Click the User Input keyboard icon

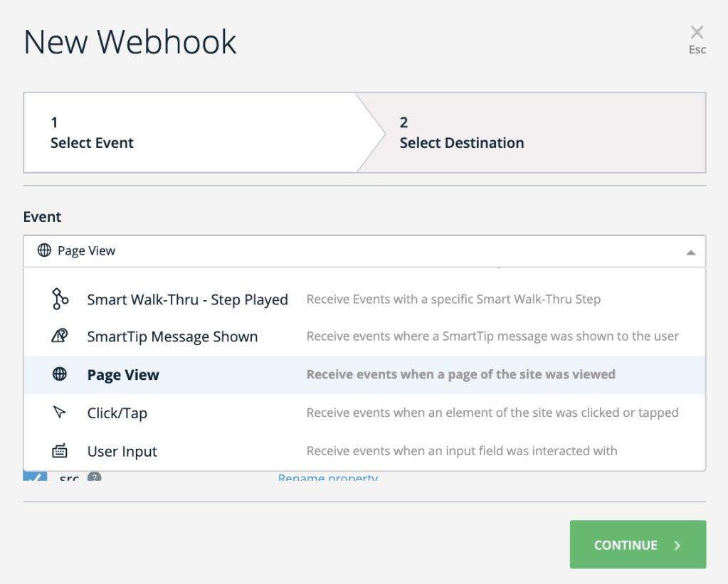(x=60, y=451)
